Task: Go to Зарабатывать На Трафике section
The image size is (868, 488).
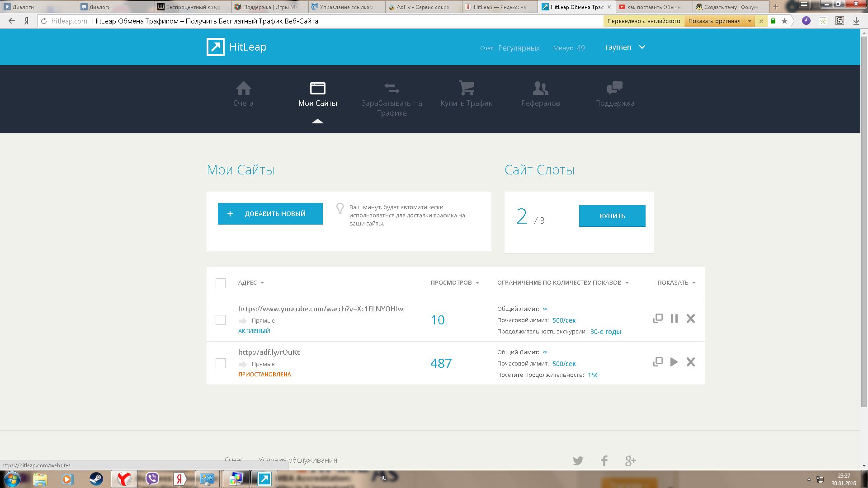Action: click(x=392, y=99)
